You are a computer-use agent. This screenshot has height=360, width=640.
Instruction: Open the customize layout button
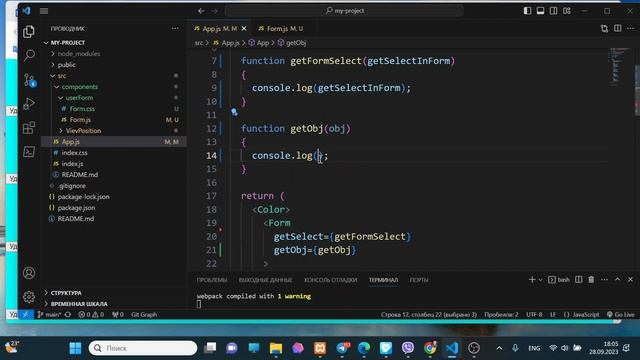click(x=567, y=11)
